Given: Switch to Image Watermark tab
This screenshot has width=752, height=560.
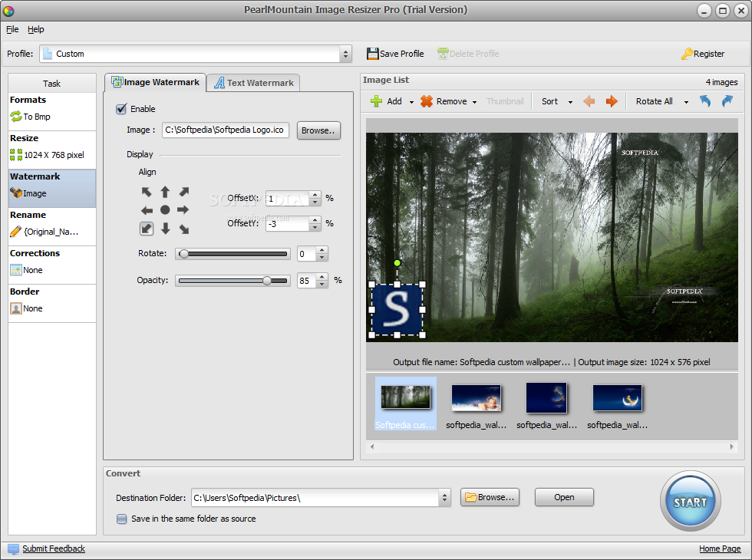Looking at the screenshot, I should tap(155, 83).
